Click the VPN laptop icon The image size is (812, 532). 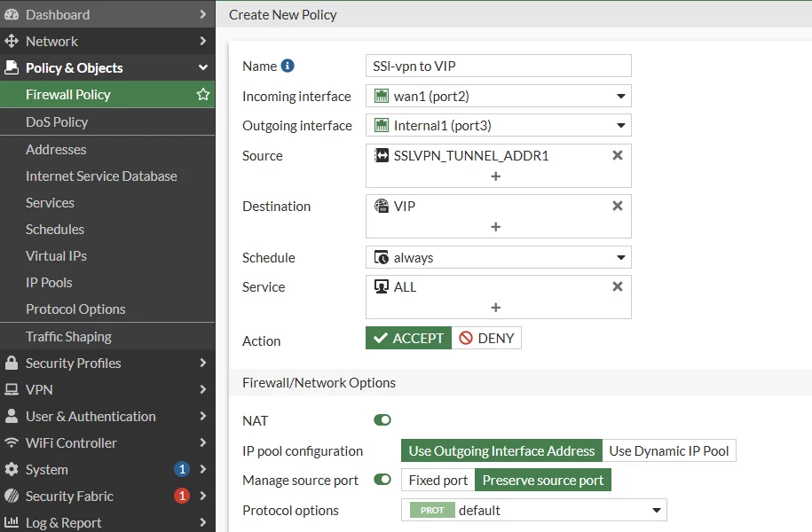coord(12,389)
